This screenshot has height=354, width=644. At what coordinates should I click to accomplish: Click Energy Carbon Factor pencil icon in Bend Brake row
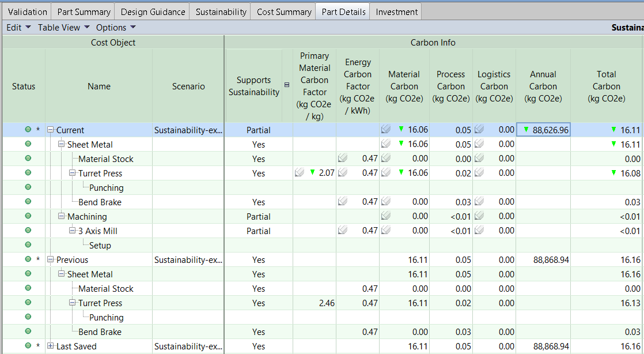pyautogui.click(x=343, y=201)
